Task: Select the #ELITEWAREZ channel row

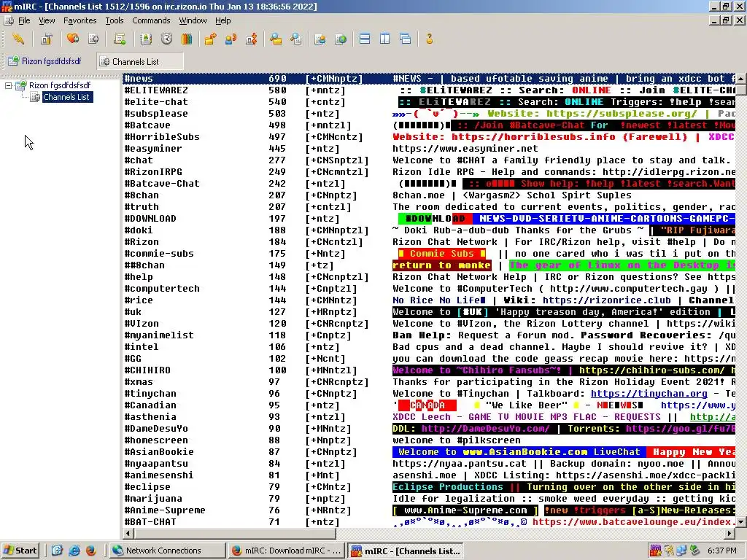Action: point(429,90)
